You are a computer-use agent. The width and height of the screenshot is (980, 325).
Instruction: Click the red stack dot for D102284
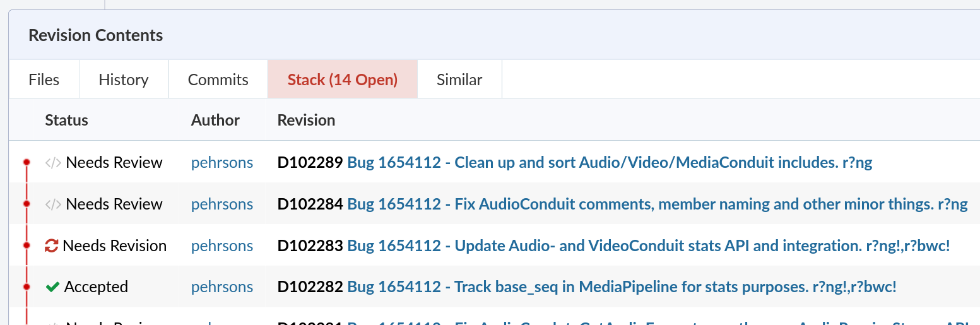click(27, 204)
